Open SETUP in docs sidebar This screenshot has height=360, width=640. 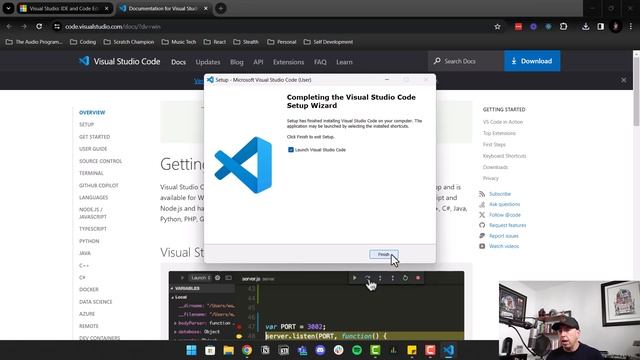(87, 124)
